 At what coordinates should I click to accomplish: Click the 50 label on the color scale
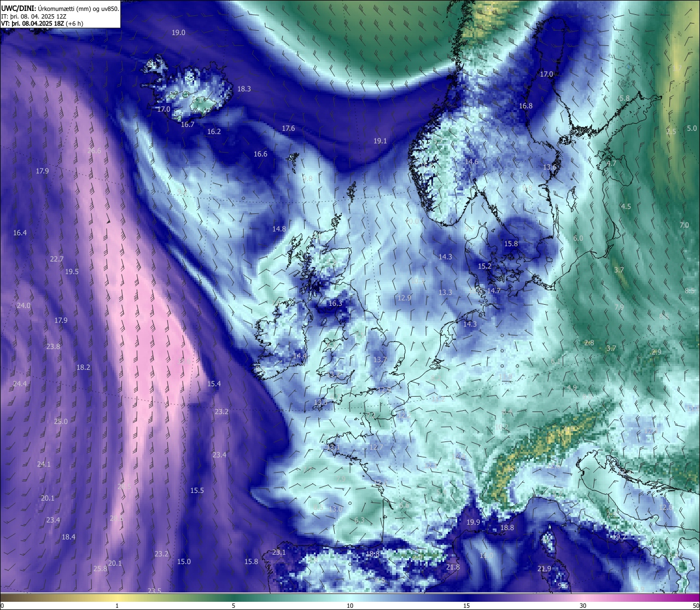[x=696, y=606]
